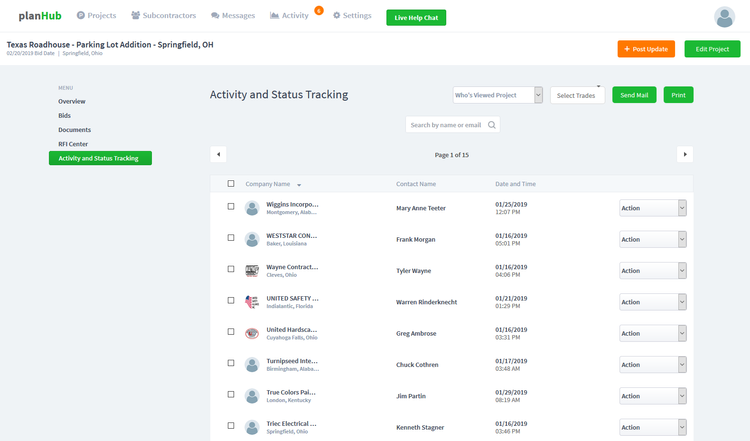Go to previous page arrow

coord(218,154)
